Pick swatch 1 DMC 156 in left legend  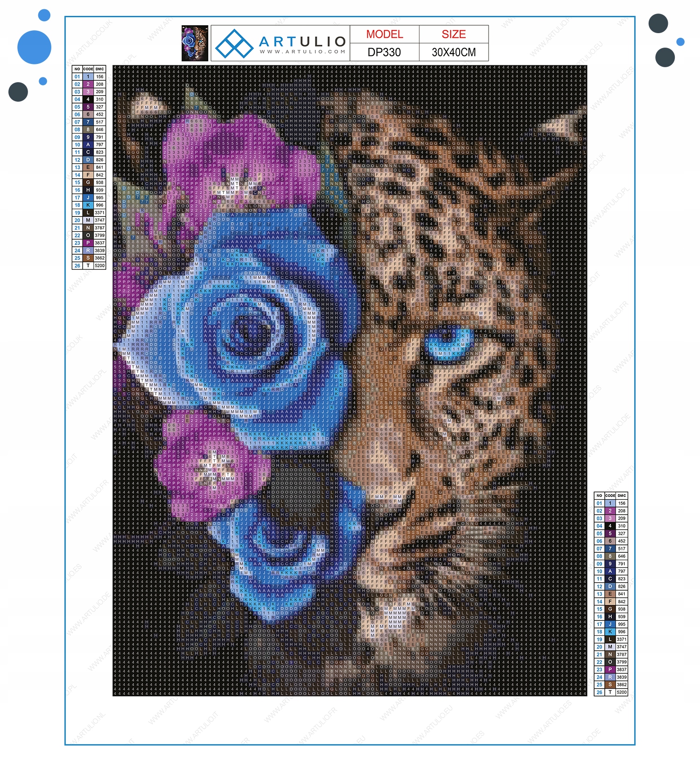click(x=88, y=77)
